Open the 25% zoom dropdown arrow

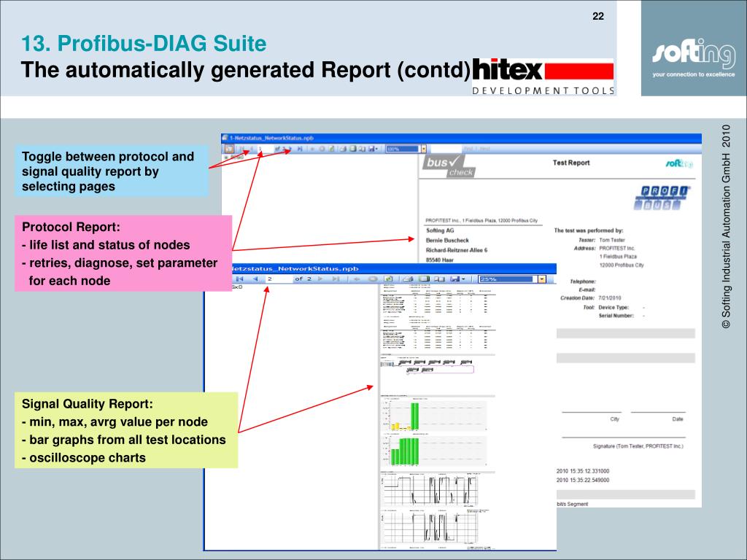click(x=542, y=279)
